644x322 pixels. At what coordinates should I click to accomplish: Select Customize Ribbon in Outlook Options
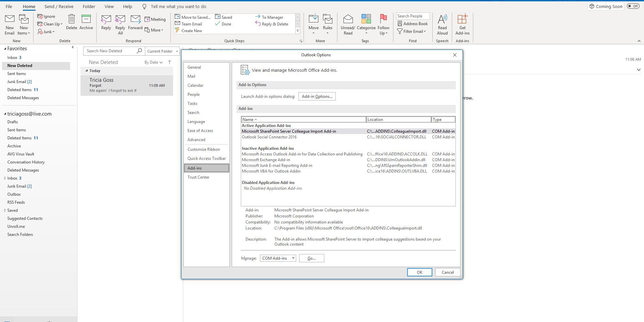pos(206,149)
